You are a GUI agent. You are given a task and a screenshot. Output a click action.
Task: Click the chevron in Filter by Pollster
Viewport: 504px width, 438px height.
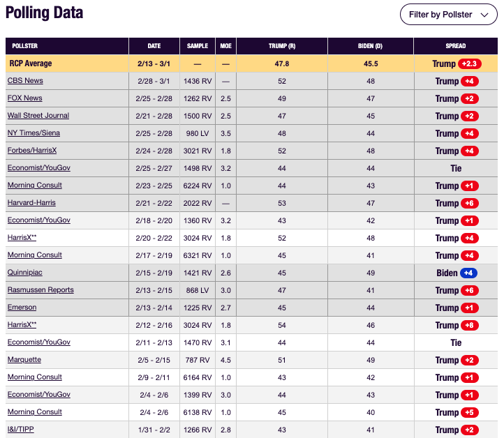tap(484, 15)
